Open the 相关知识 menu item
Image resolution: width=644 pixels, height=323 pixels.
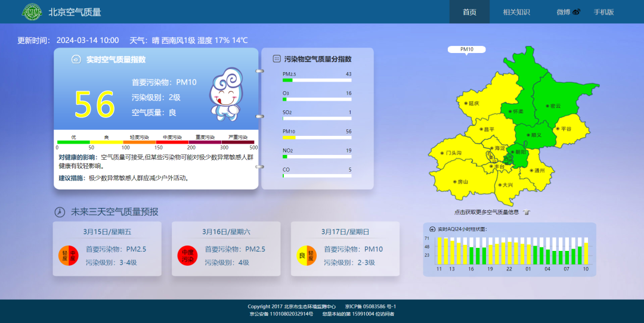(516, 12)
